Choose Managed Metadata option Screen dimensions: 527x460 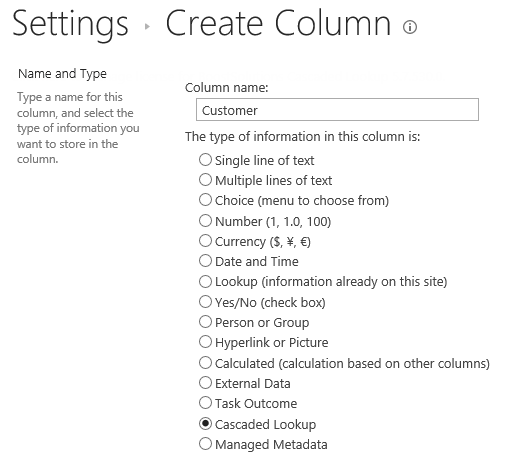click(205, 444)
